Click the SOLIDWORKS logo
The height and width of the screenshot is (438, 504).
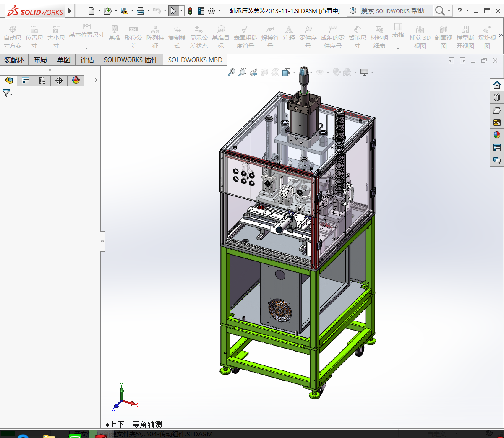[x=35, y=11]
